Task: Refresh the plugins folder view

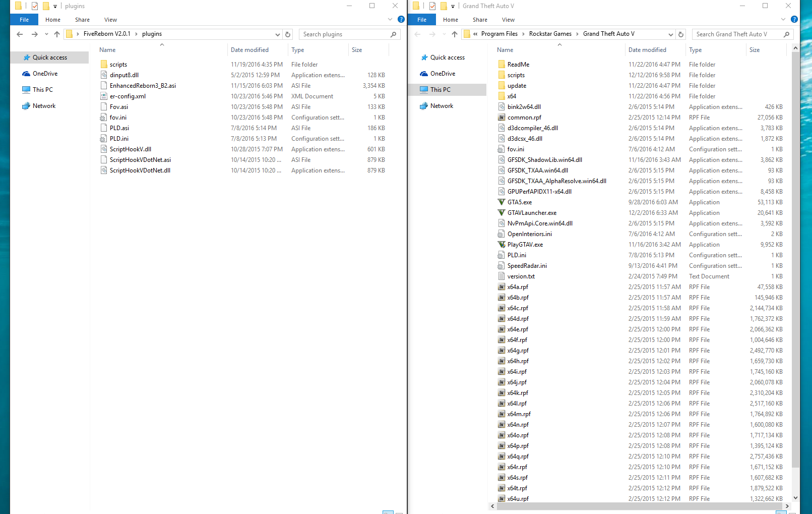Action: tap(288, 34)
